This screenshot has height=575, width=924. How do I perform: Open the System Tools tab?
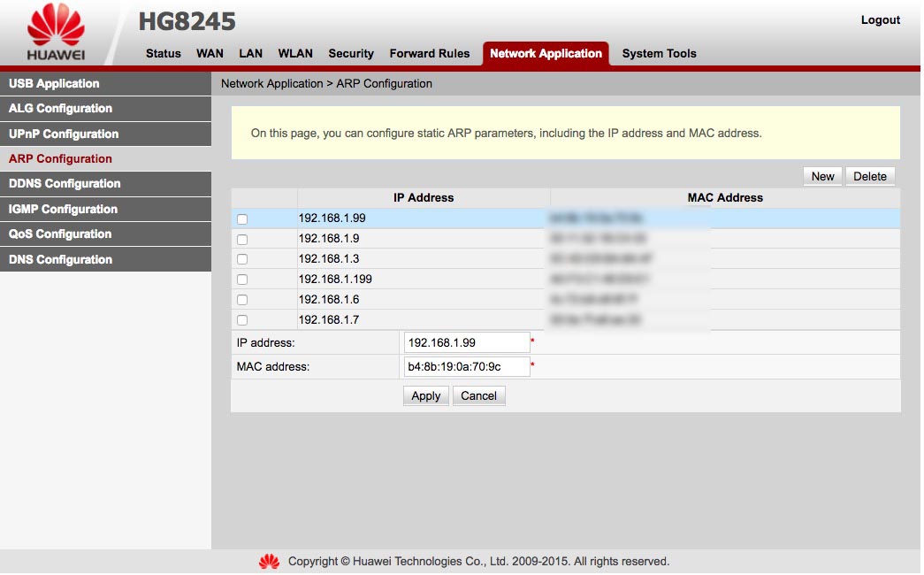[x=660, y=54]
